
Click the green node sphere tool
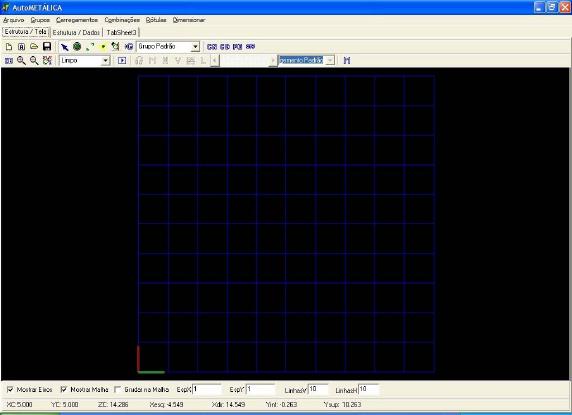77,47
